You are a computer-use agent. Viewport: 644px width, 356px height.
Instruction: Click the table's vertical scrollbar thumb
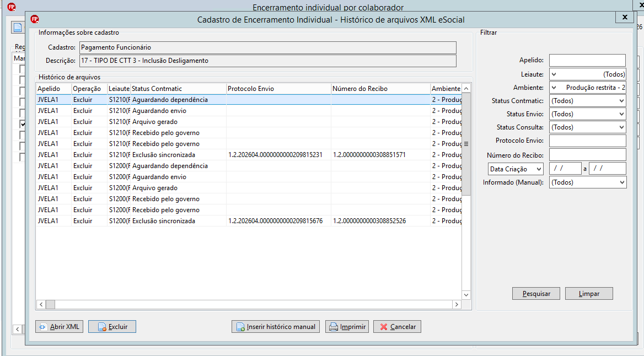[x=466, y=144]
